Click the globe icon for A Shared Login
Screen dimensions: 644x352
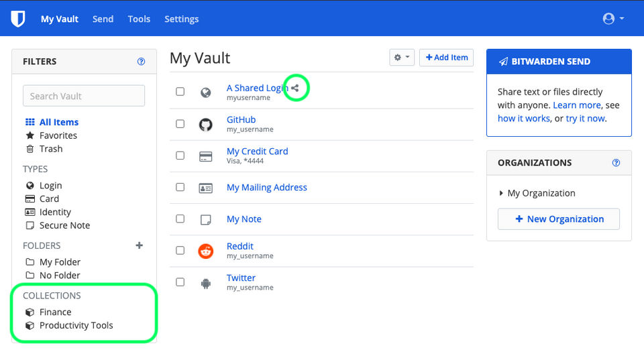tap(206, 93)
